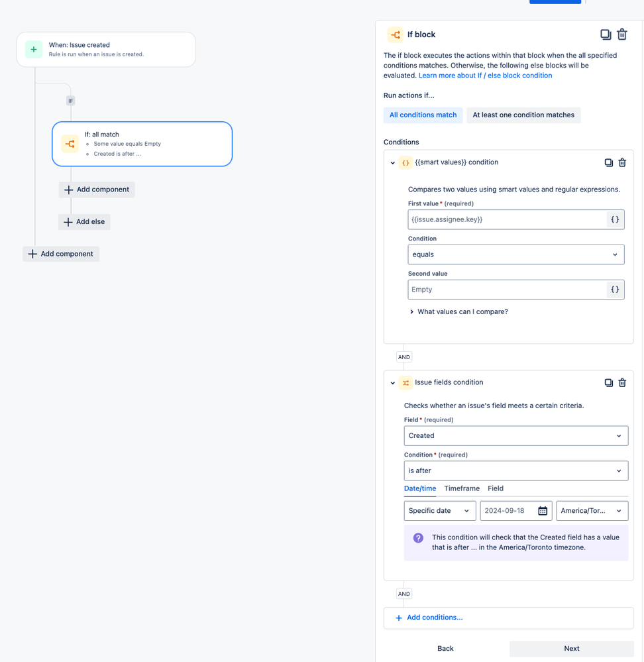
Task: Click the Next button
Action: click(571, 648)
